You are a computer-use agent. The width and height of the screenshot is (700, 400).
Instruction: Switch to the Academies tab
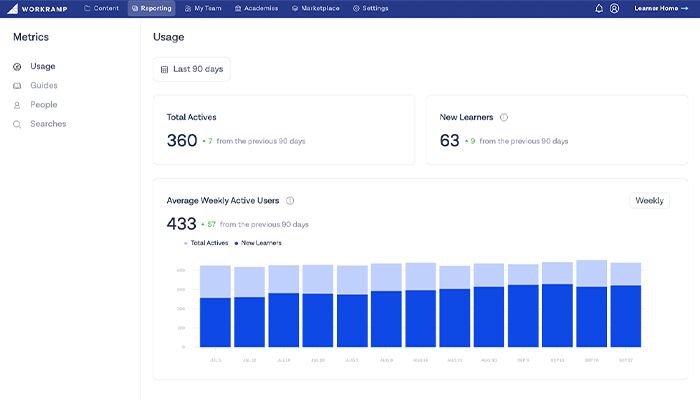(x=257, y=8)
